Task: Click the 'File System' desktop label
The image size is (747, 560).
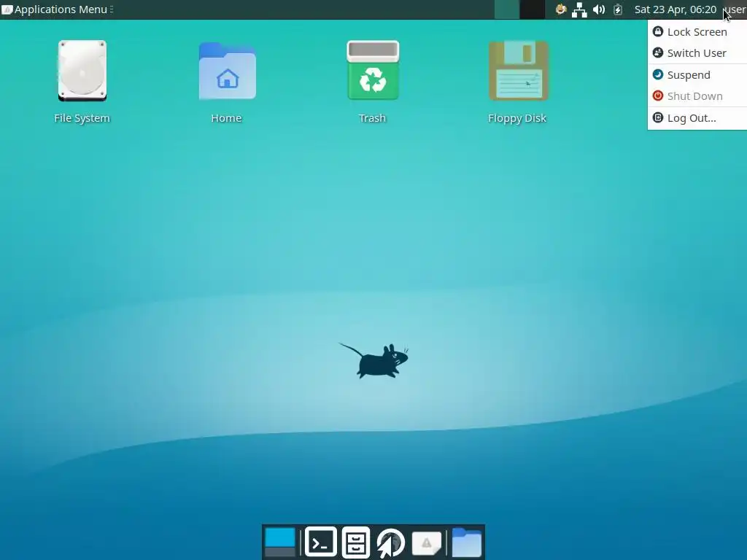Action: point(82,118)
